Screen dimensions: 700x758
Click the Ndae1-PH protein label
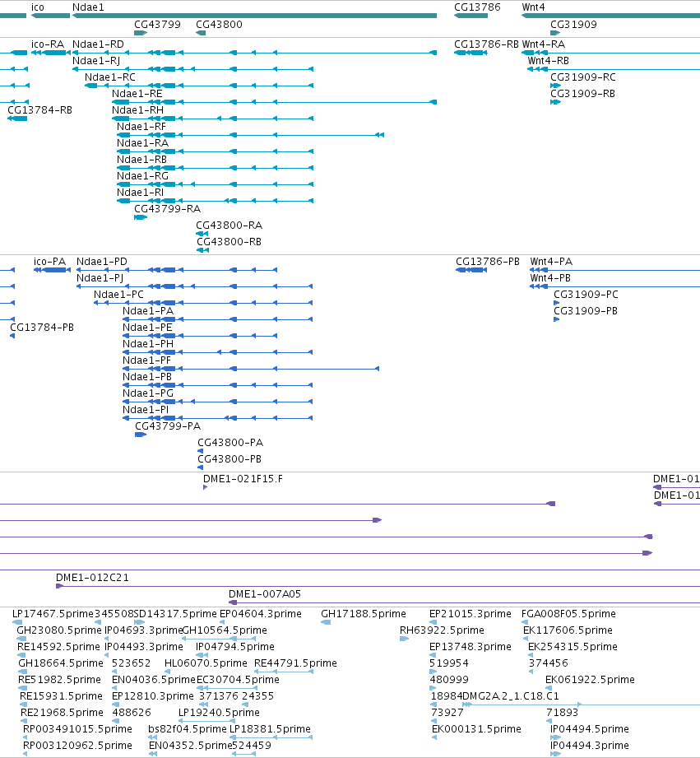(148, 344)
